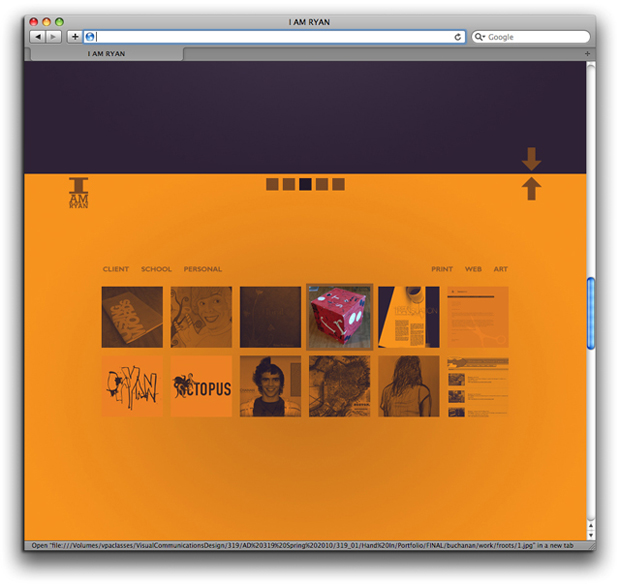Click inside the browser address bar
This screenshot has width=620, height=584.
(270, 36)
